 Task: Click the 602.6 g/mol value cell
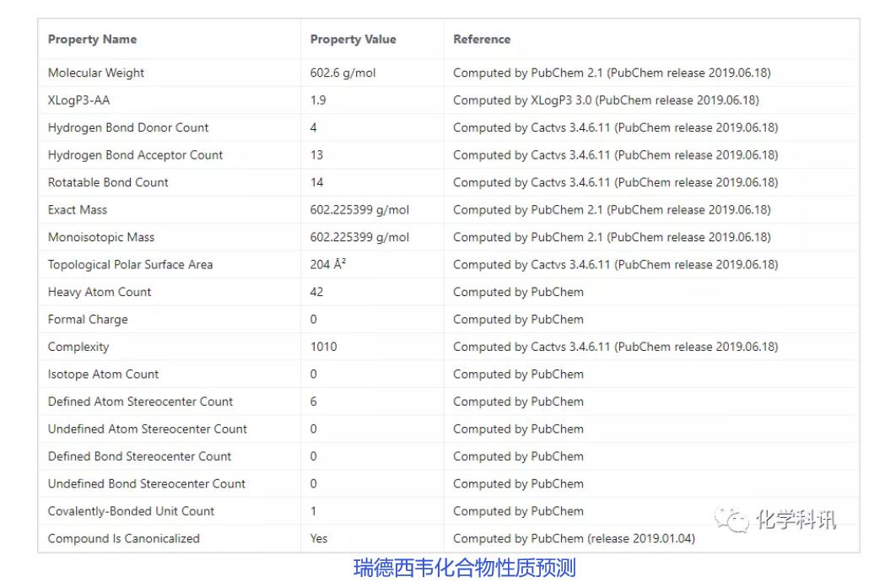pyautogui.click(x=343, y=73)
